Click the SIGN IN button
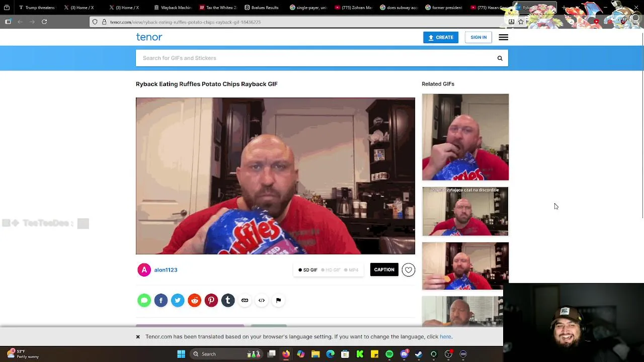The height and width of the screenshot is (362, 644). [478, 37]
